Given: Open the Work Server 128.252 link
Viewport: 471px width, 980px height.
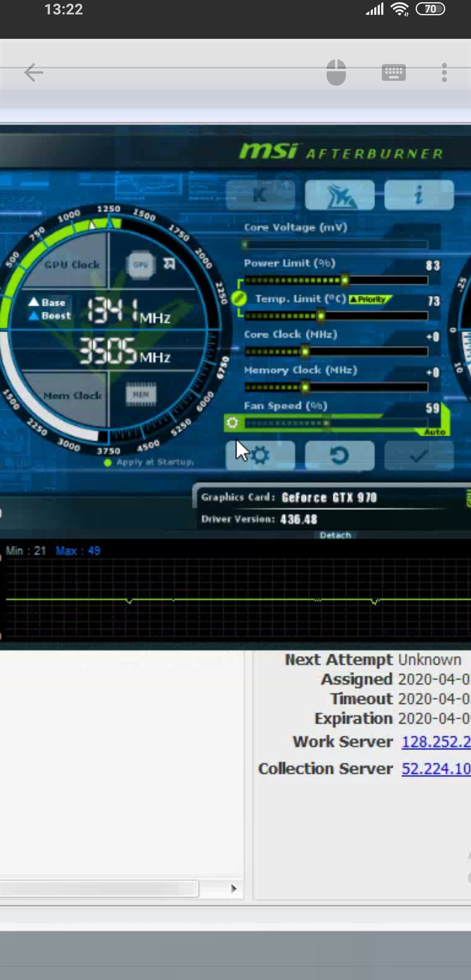Looking at the screenshot, I should point(436,742).
